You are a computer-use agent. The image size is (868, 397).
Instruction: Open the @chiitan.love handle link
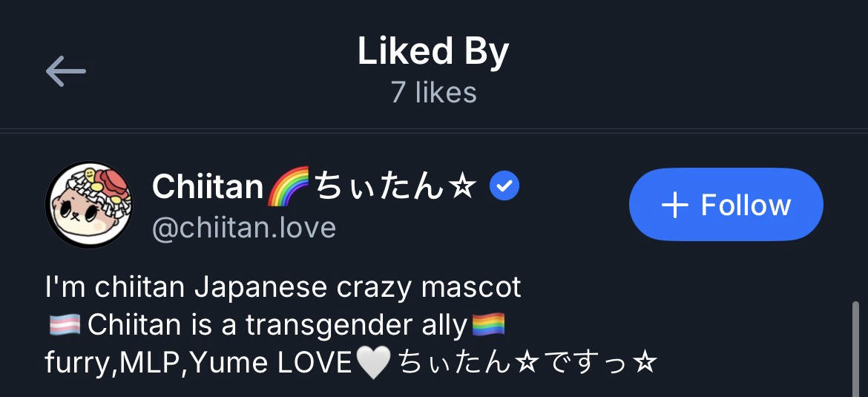[244, 227]
